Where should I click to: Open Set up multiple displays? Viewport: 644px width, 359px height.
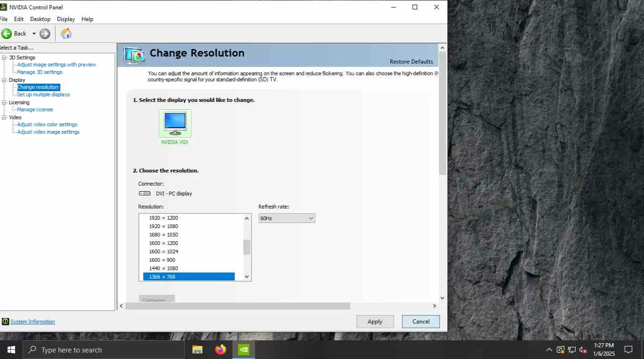[x=44, y=94]
